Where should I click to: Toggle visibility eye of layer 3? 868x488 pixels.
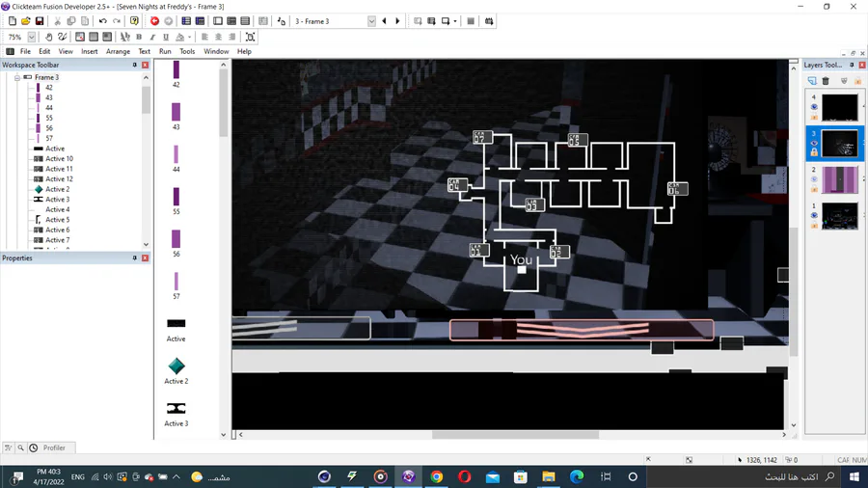point(814,144)
